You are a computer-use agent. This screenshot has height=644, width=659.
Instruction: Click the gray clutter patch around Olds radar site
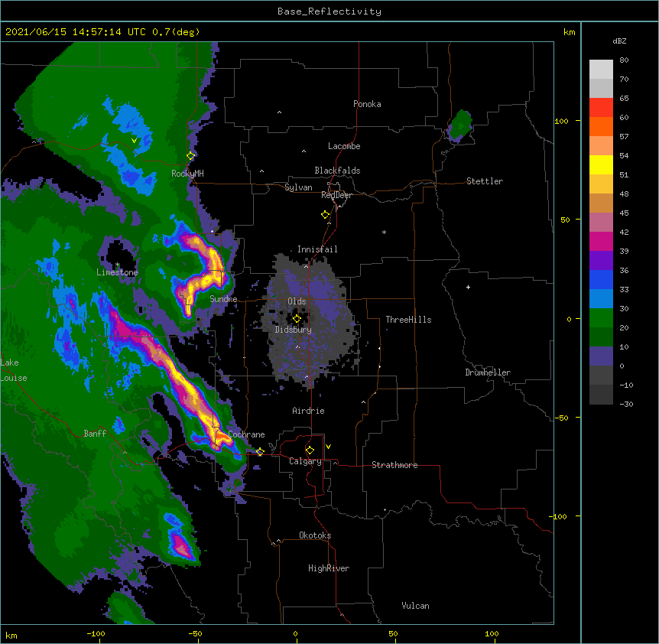point(309,320)
